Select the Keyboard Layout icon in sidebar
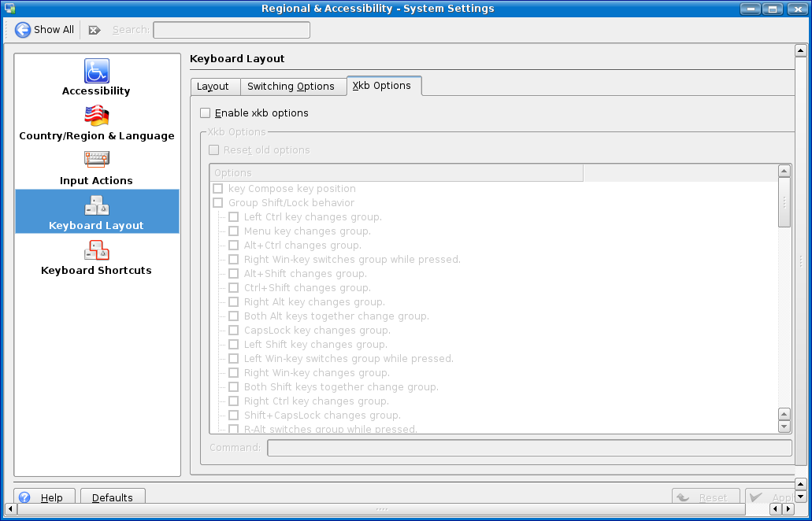Image resolution: width=812 pixels, height=521 pixels. [97, 205]
